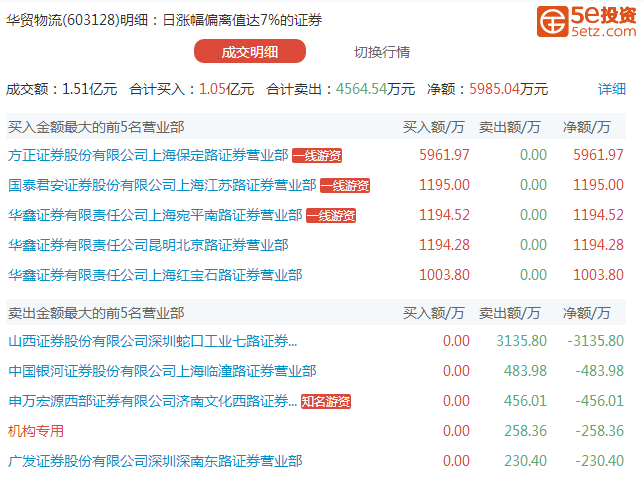
Task: Open 申万宏源西部证券济南文化西路证券 link
Action: (152, 401)
